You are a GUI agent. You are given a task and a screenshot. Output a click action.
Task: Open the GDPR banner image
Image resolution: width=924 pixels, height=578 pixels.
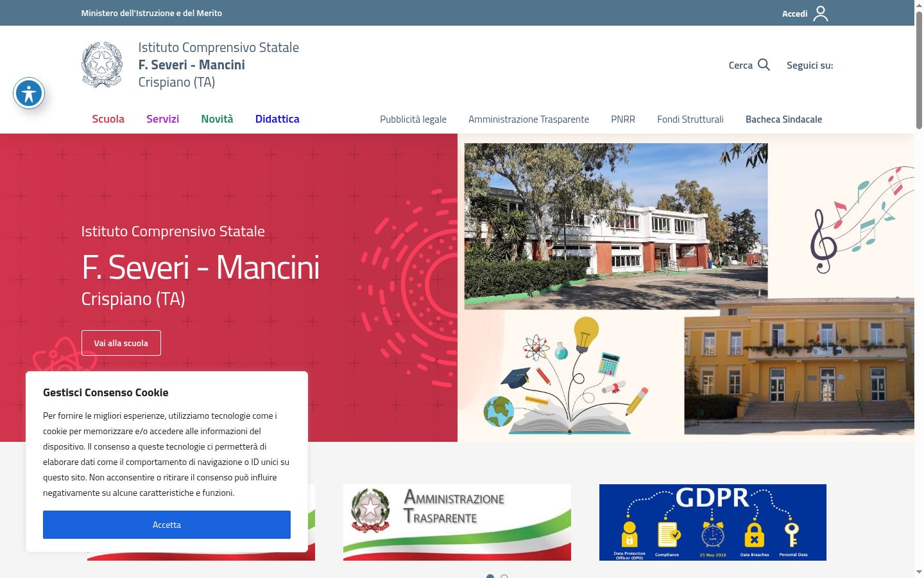[x=713, y=522]
